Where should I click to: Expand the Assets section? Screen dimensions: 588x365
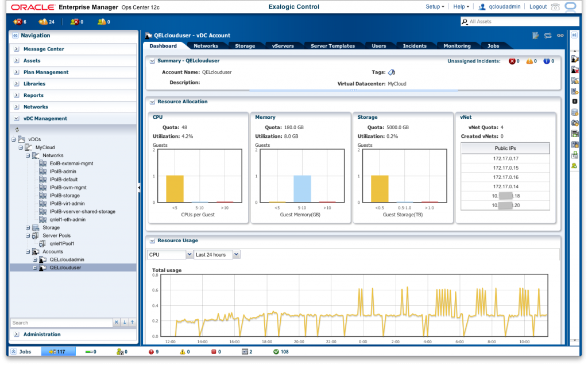(17, 61)
